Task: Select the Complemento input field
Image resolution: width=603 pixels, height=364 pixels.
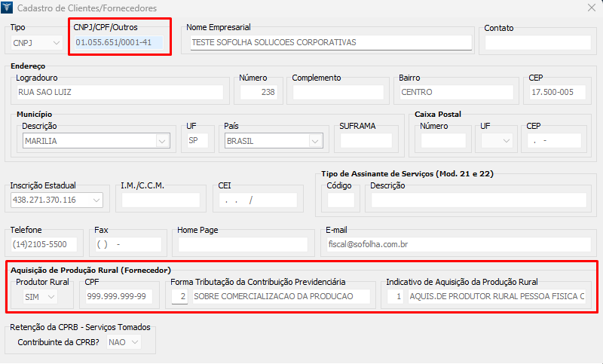Action: tap(338, 93)
